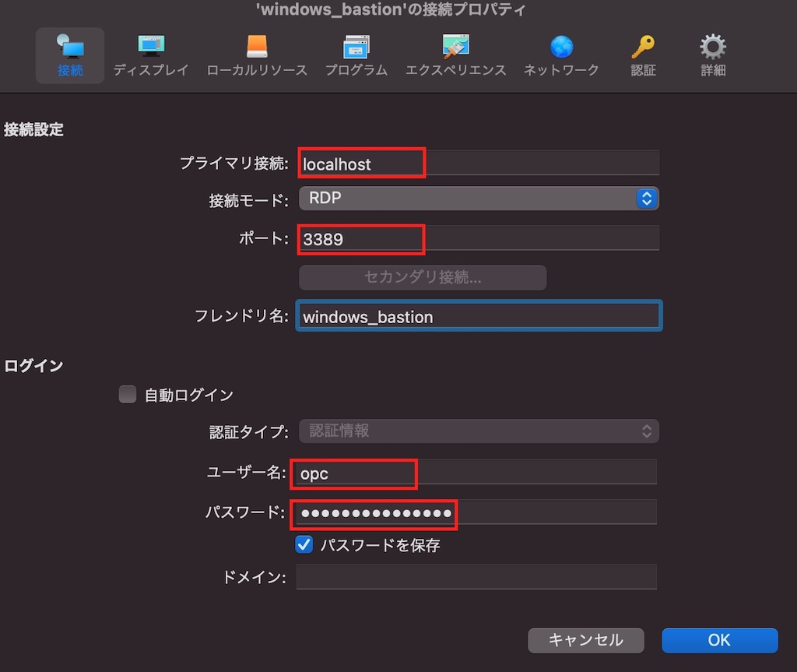The width and height of the screenshot is (797, 672).
Task: Click the パスワード field
Action: point(476,512)
